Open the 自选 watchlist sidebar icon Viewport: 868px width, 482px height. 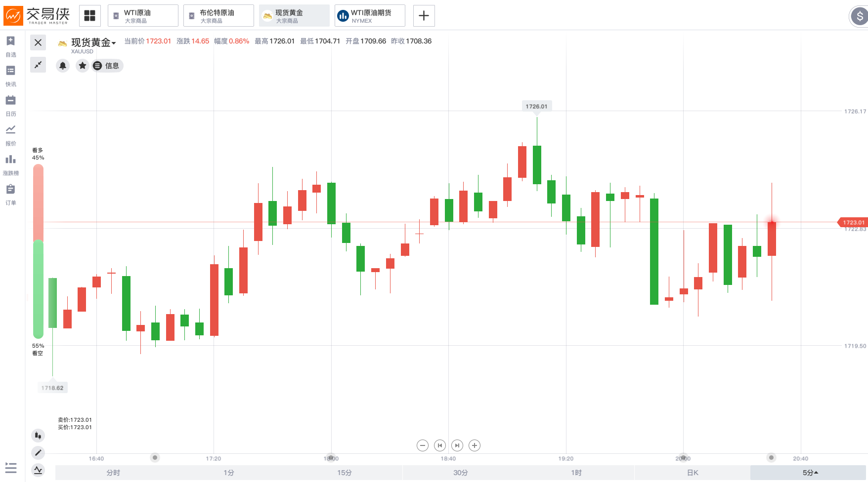(x=10, y=46)
